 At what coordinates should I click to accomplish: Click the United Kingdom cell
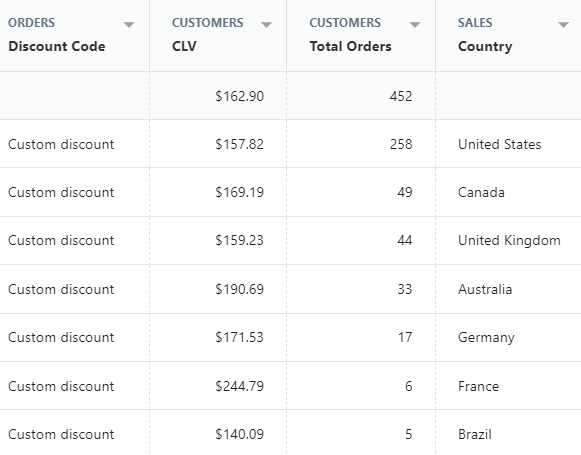coord(509,241)
